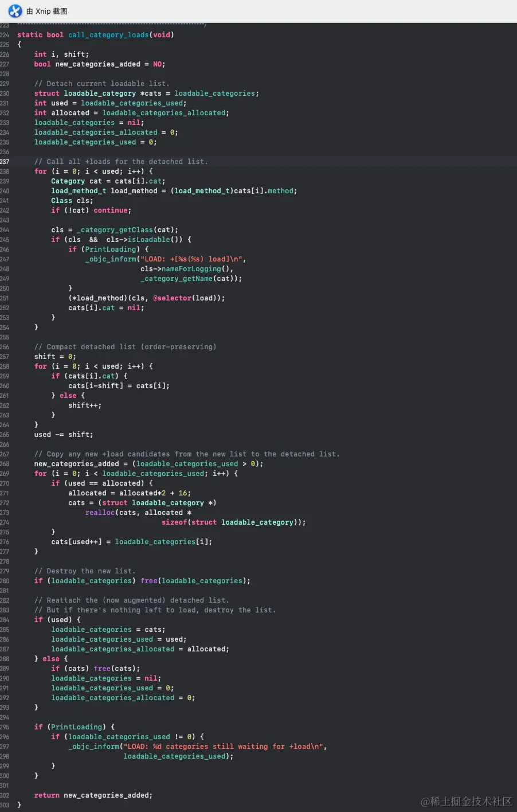The width and height of the screenshot is (517, 812).
Task: Click line 'loadable_categories_allocated = allocated;'
Action: [140, 649]
